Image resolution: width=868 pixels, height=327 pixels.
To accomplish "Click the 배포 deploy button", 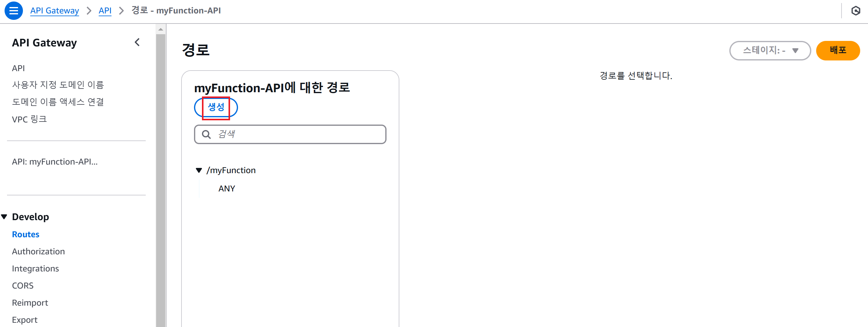I will pyautogui.click(x=838, y=50).
